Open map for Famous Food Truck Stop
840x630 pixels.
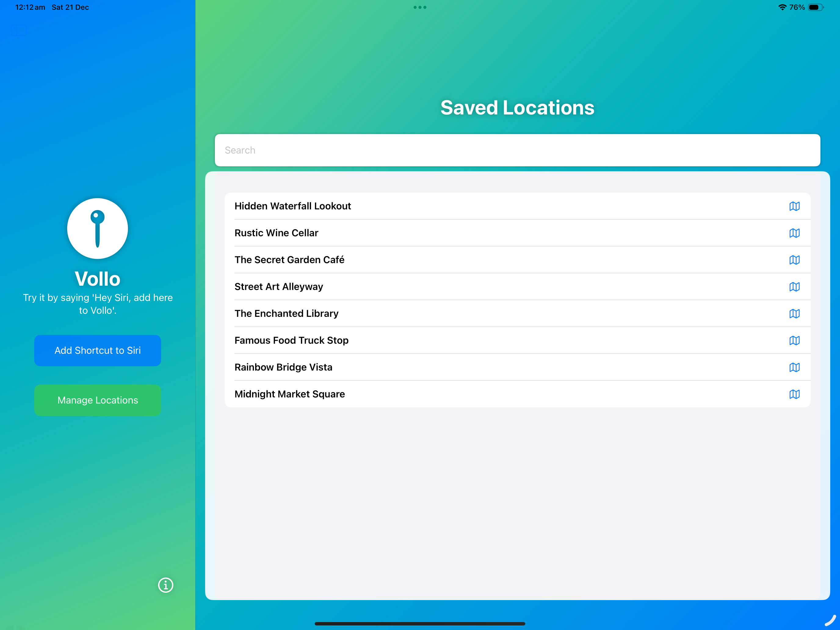[x=794, y=340]
